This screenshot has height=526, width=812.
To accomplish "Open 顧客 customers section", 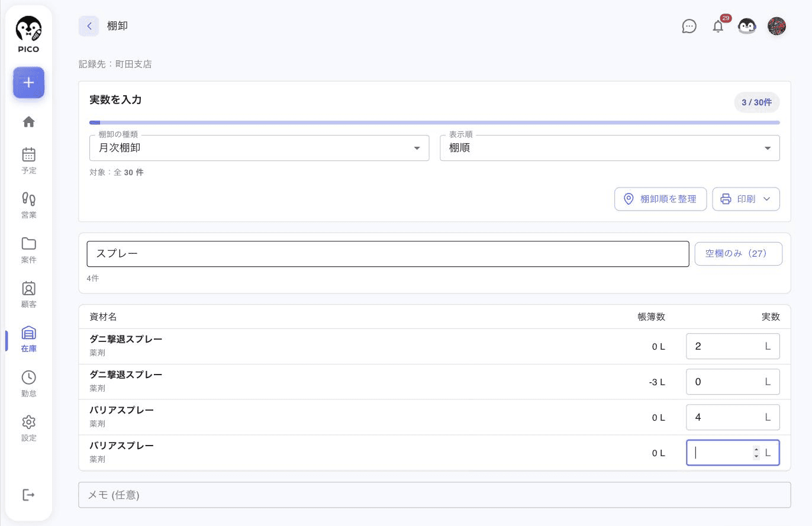I will point(29,295).
